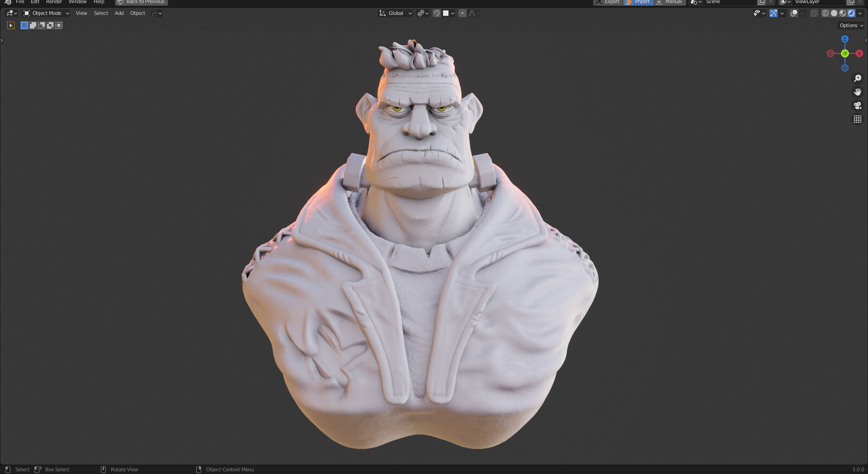Click the proportional falloff curve icon

point(474,13)
